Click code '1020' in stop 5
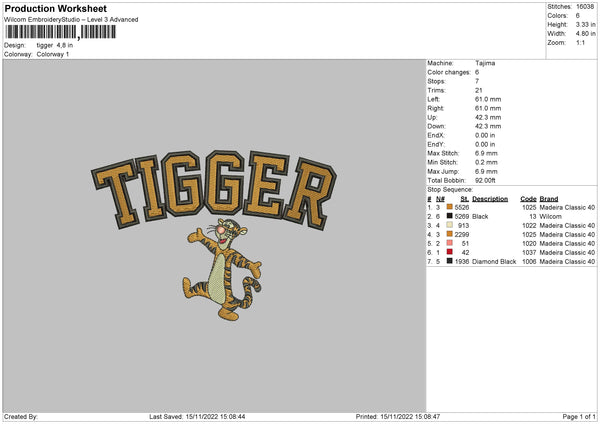This screenshot has width=600, height=424. (x=529, y=243)
